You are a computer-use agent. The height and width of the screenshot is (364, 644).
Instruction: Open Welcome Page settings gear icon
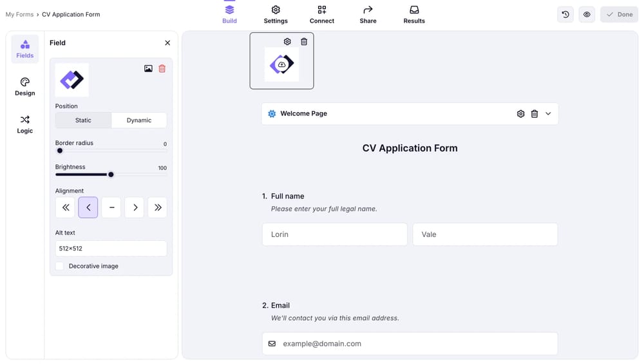tap(520, 114)
